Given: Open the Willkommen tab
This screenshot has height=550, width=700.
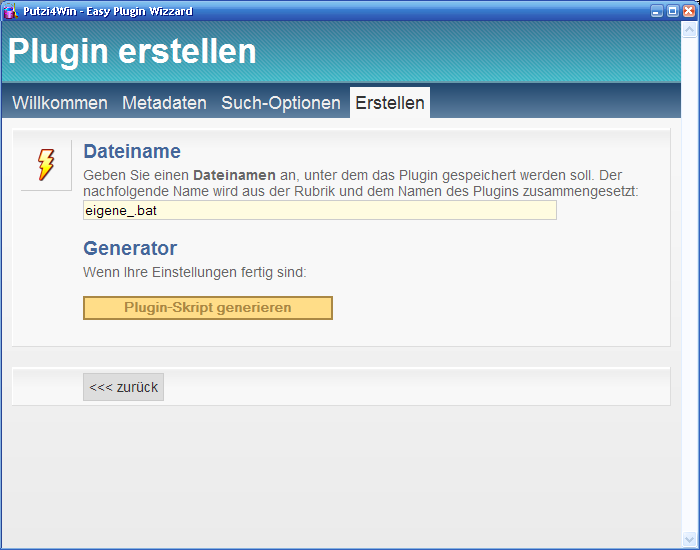Looking at the screenshot, I should click(60, 103).
